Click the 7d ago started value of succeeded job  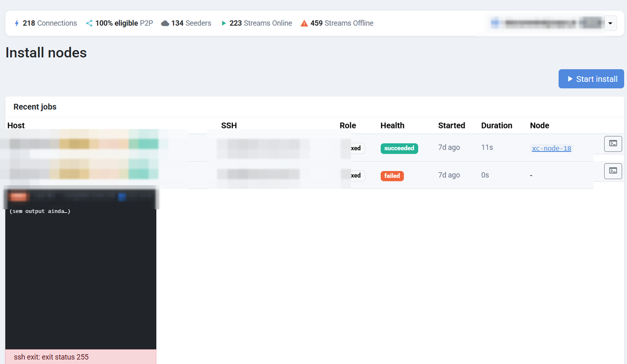(449, 147)
